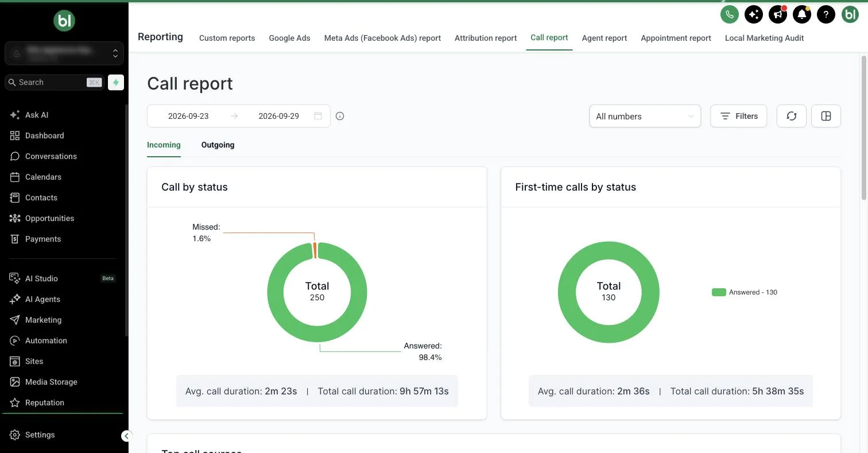The image size is (868, 453).
Task: Open the AI sparkle assistant icon
Action: (754, 14)
